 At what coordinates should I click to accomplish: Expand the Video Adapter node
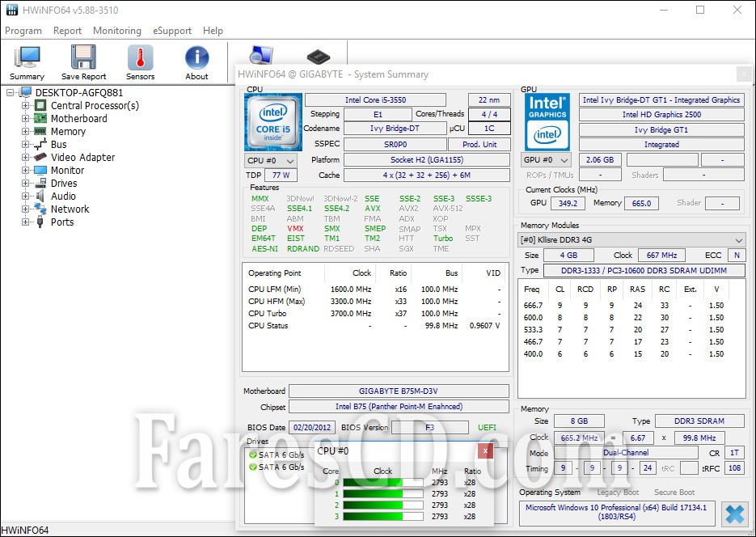click(26, 157)
